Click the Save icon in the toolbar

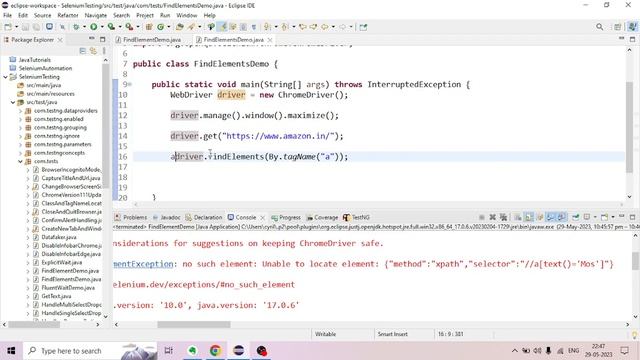25,27
